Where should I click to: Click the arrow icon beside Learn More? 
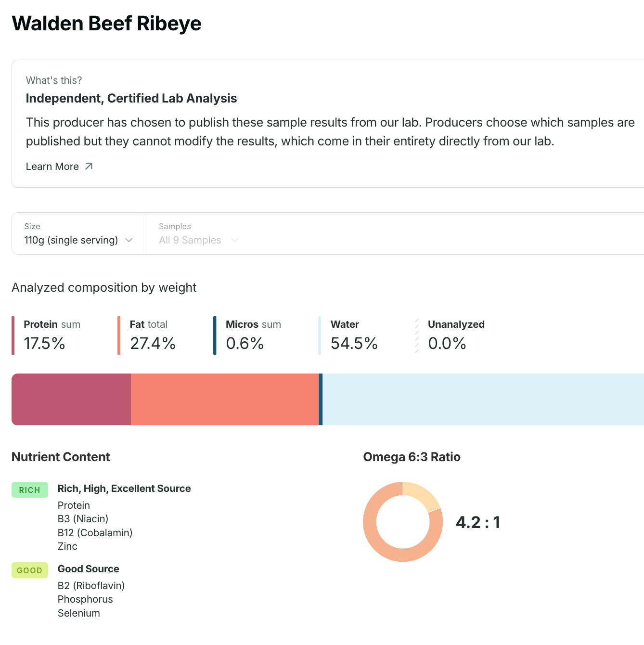(x=89, y=167)
